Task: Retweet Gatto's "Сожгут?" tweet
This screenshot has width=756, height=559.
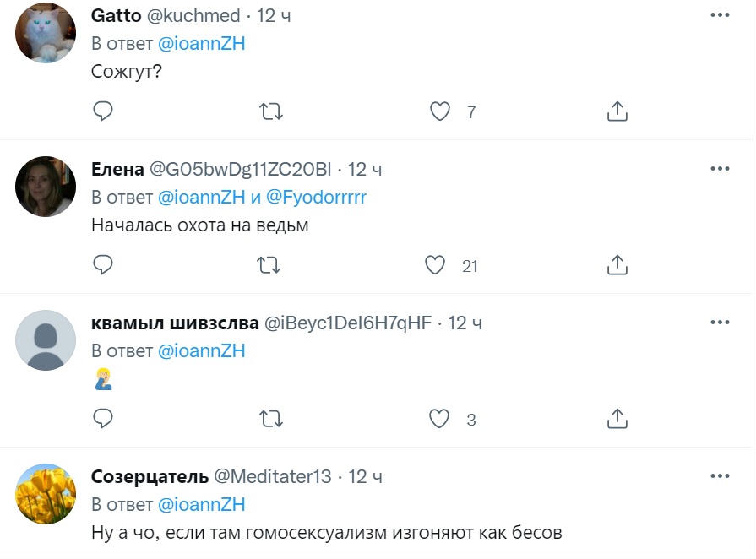Action: pyautogui.click(x=270, y=111)
